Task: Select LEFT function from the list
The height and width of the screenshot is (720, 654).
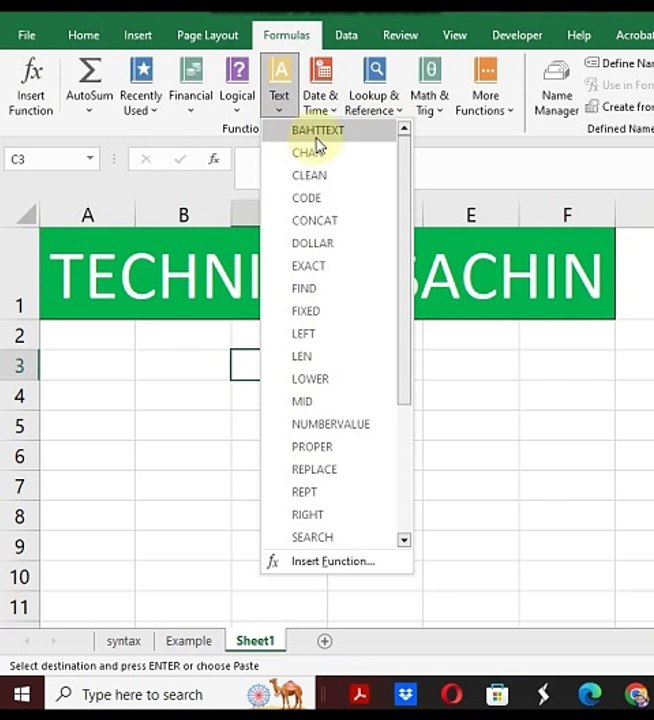Action: (x=329, y=333)
